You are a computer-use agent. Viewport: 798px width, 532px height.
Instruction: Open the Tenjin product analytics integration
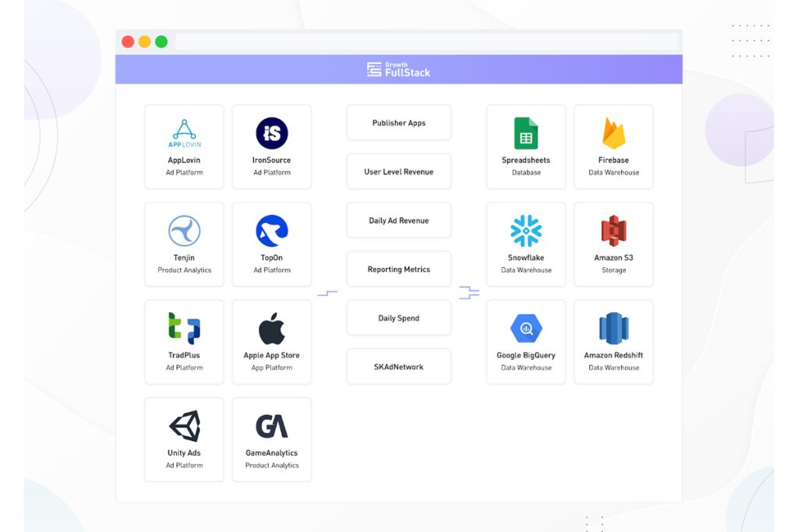[183, 232]
